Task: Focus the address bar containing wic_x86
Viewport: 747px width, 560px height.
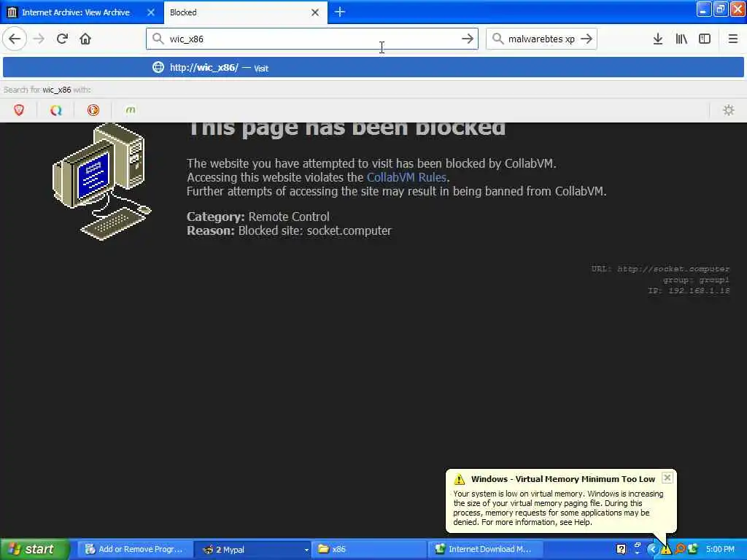Action: click(312, 39)
